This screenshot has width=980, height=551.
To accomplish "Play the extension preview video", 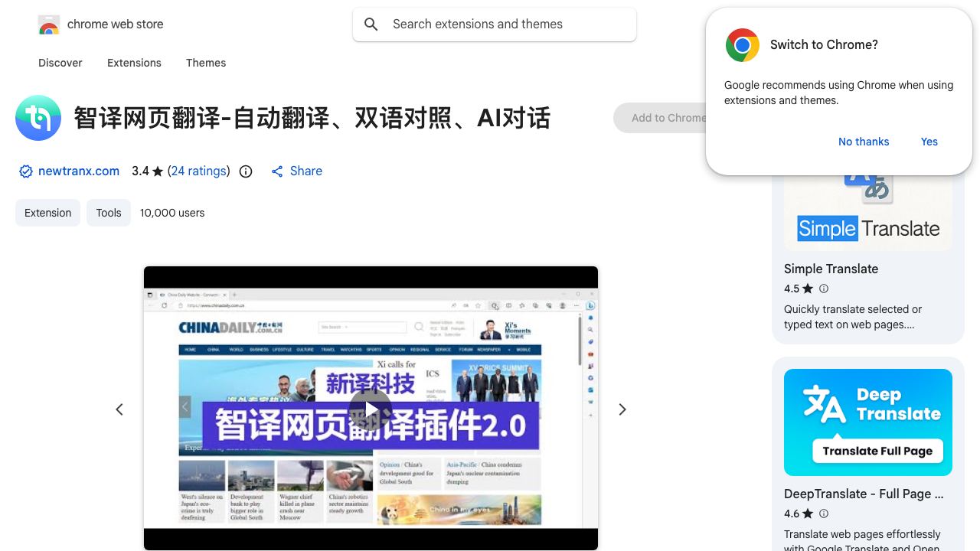I will [371, 409].
